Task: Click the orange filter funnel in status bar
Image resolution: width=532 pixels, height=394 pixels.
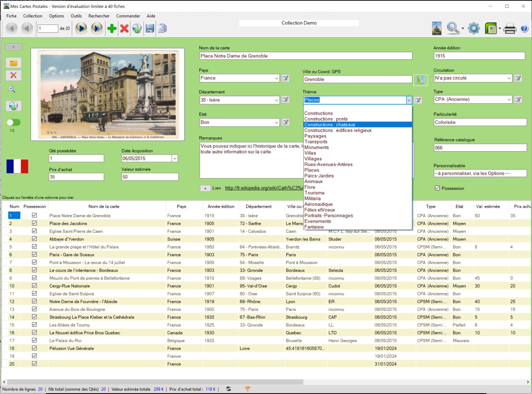Action: coord(248,389)
